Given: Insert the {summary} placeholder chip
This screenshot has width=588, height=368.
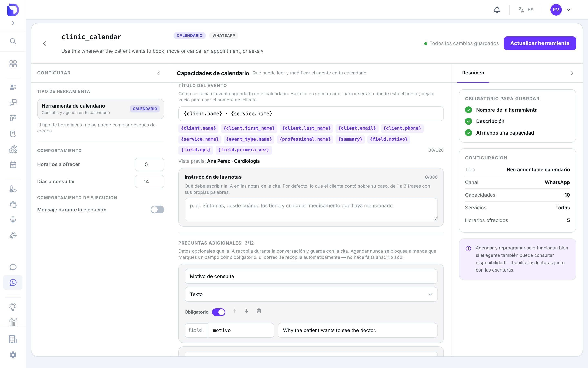Looking at the screenshot, I should 350,139.
